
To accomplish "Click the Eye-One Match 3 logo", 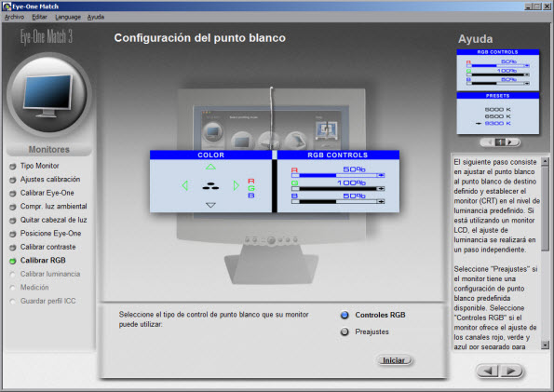I will [x=47, y=36].
